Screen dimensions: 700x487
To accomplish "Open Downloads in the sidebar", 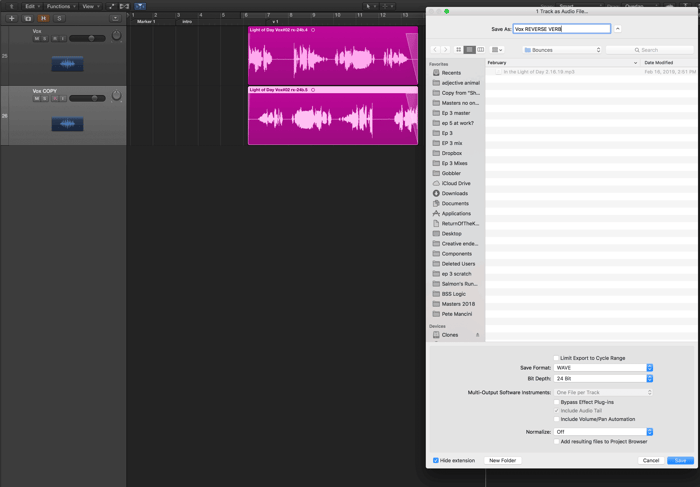I will 456,193.
